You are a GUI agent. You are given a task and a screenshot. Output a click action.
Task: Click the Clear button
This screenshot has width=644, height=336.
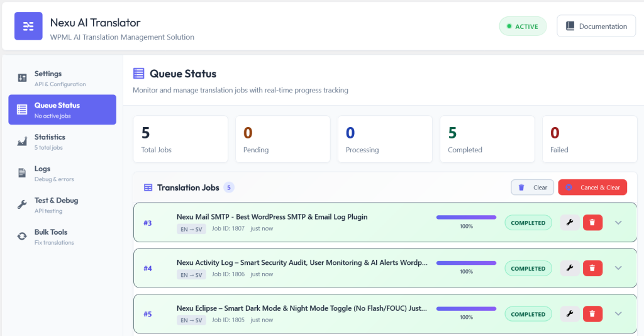tap(532, 188)
